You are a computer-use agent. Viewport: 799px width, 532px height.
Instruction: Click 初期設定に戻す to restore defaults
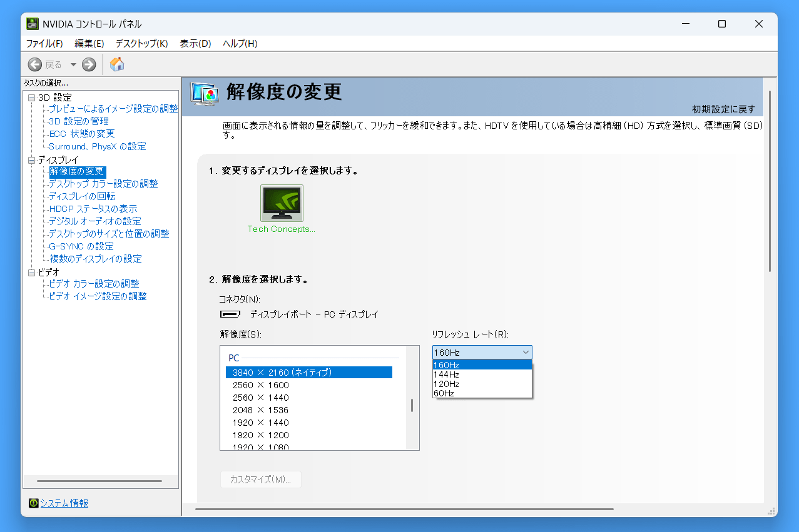(x=723, y=109)
